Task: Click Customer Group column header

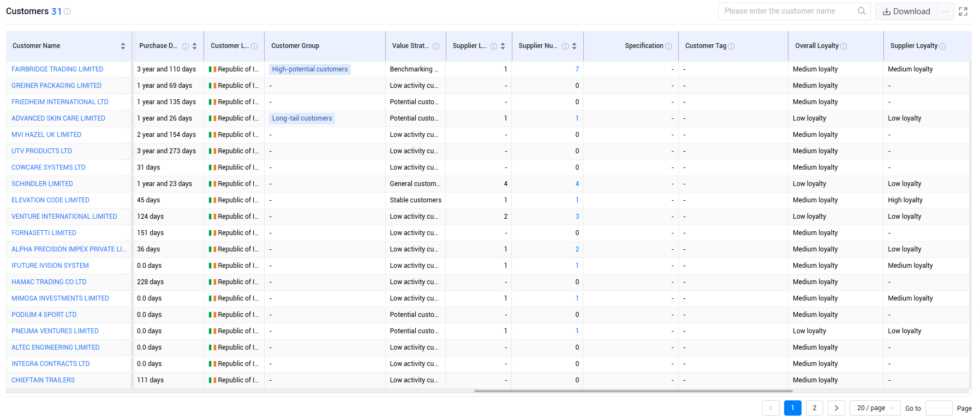Action: 325,46
